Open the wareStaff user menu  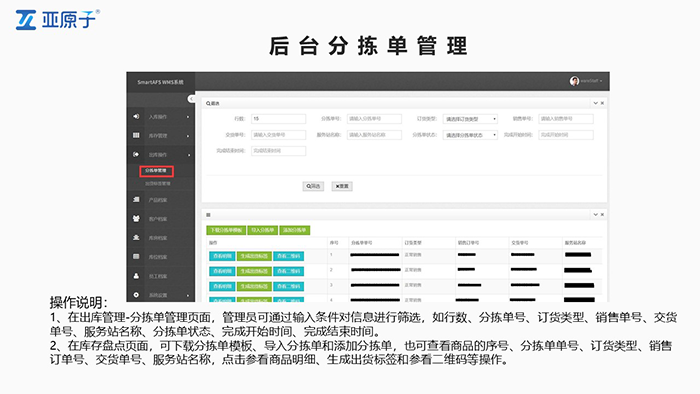tap(591, 81)
